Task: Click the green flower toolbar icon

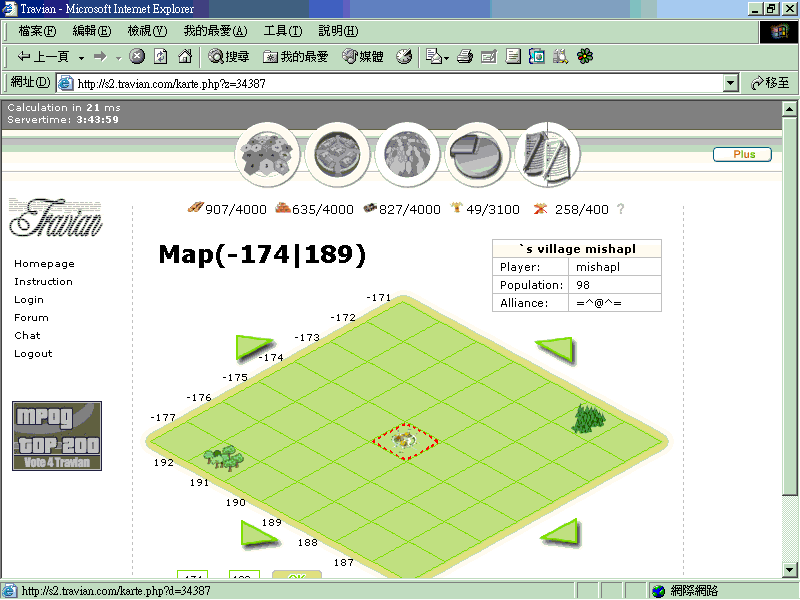Action: (x=585, y=56)
